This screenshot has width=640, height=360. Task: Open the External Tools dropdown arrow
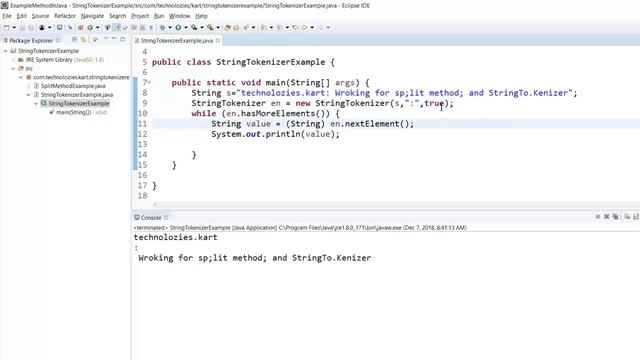point(218,27)
